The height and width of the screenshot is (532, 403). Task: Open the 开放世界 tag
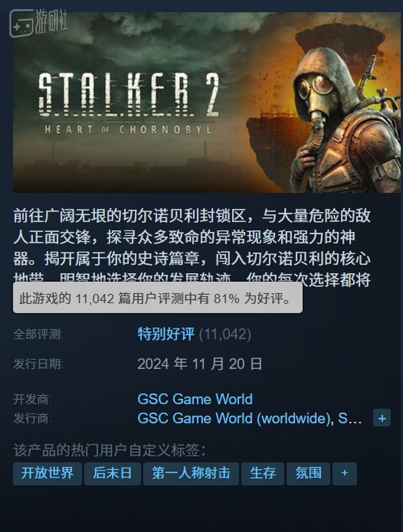pos(47,473)
